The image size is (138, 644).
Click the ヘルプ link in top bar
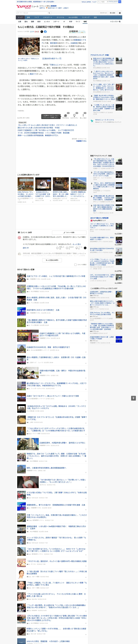click(94, 2)
